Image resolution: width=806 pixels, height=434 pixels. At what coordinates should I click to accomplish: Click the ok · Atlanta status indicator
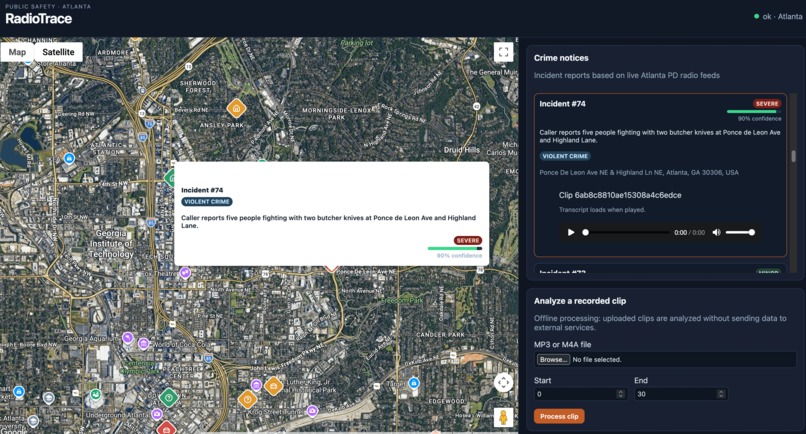(x=778, y=16)
